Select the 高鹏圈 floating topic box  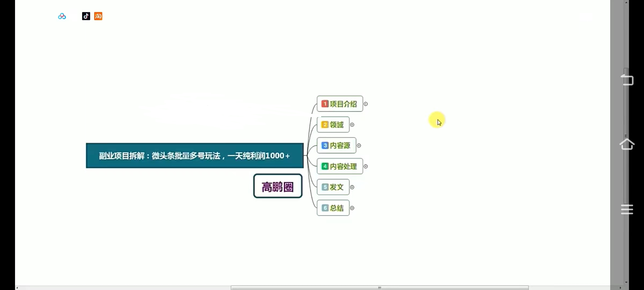278,186
